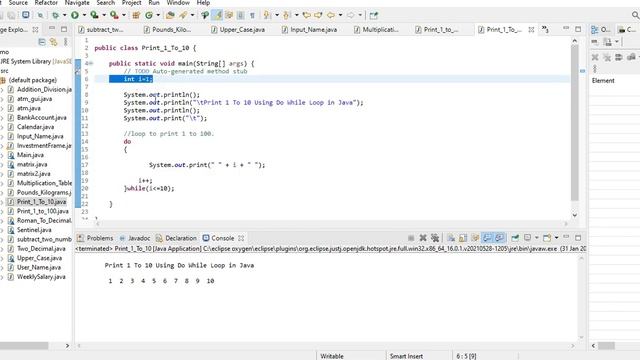Select Calendar.java in Package Explorer
This screenshot has height=360, width=640.
pos(35,127)
